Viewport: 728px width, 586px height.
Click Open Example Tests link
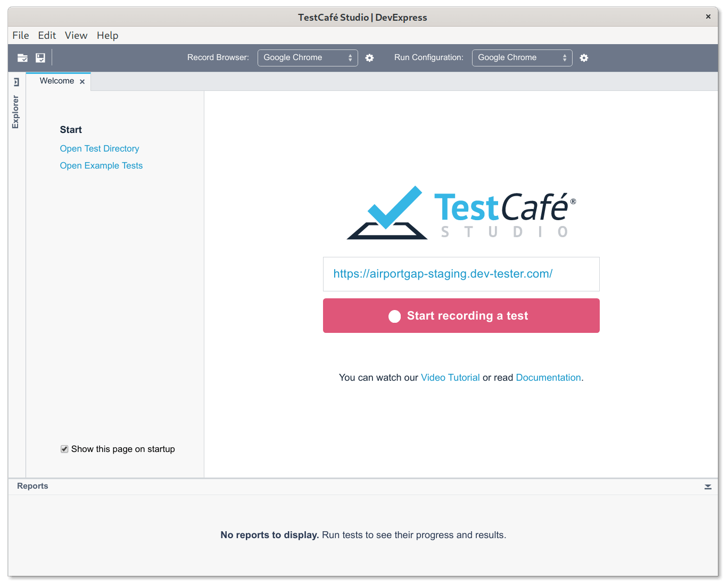click(101, 166)
